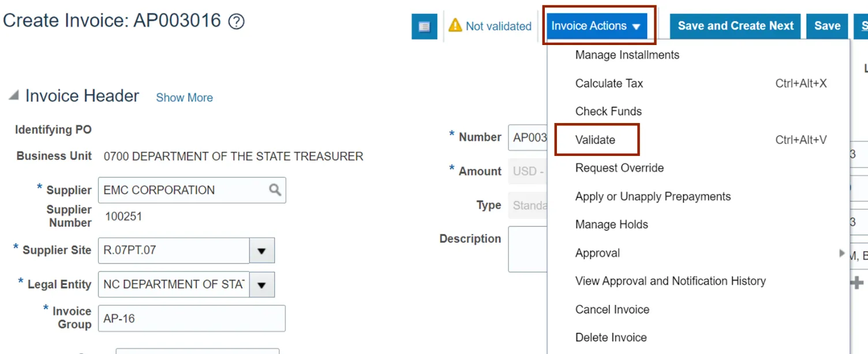The height and width of the screenshot is (354, 868).
Task: Expand the Approval submenu arrow
Action: coord(842,253)
